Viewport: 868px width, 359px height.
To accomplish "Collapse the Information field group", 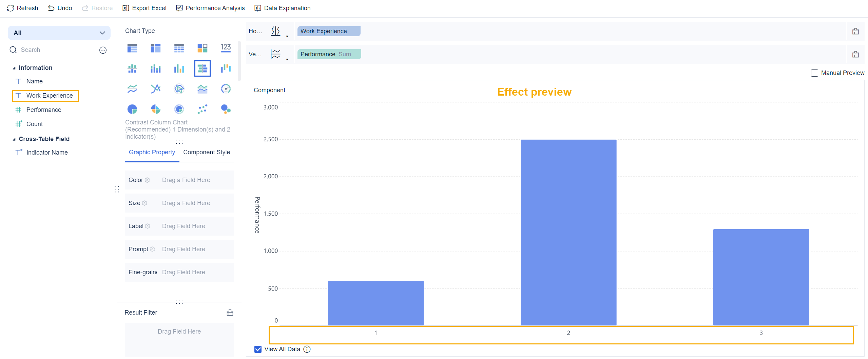I will (x=14, y=68).
